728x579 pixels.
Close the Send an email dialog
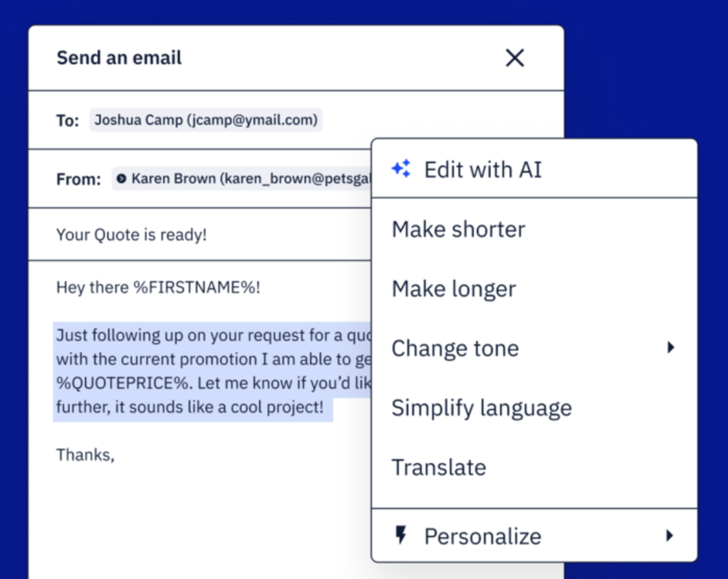point(515,58)
